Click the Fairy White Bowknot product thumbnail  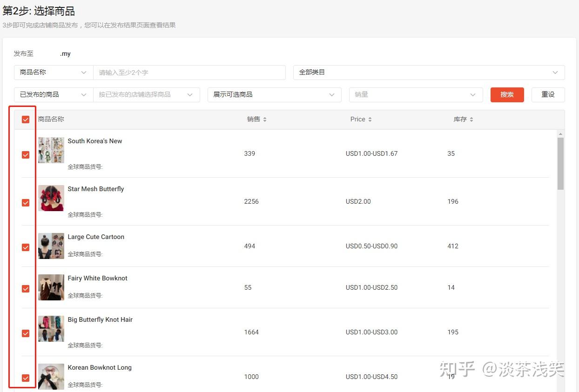click(51, 287)
